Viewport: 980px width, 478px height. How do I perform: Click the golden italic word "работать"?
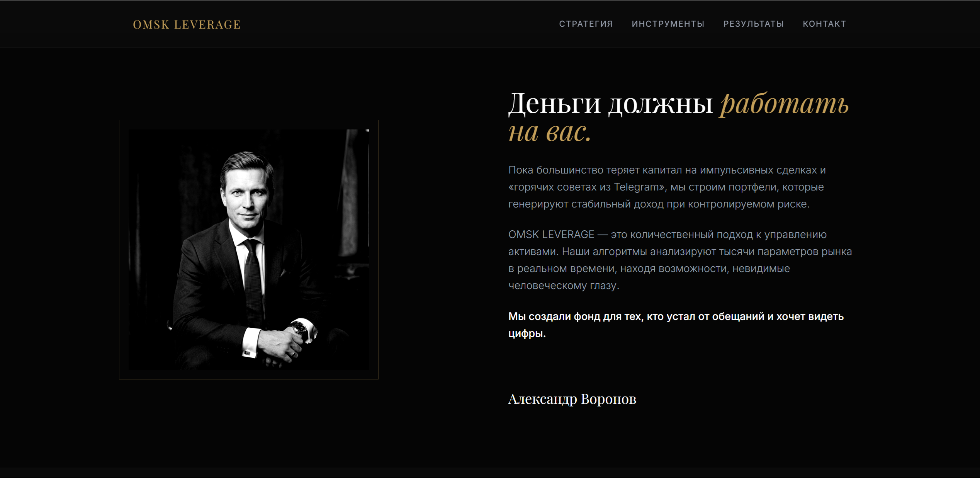(784, 104)
